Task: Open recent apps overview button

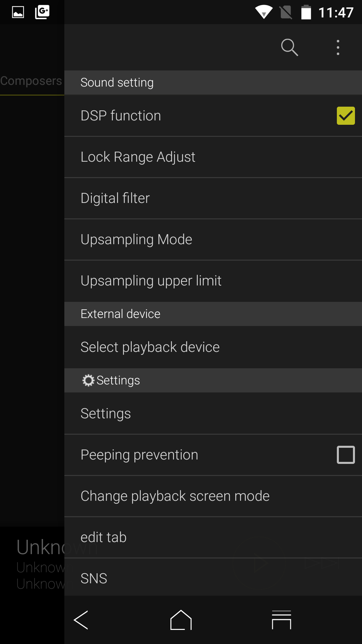Action: pos(281,620)
